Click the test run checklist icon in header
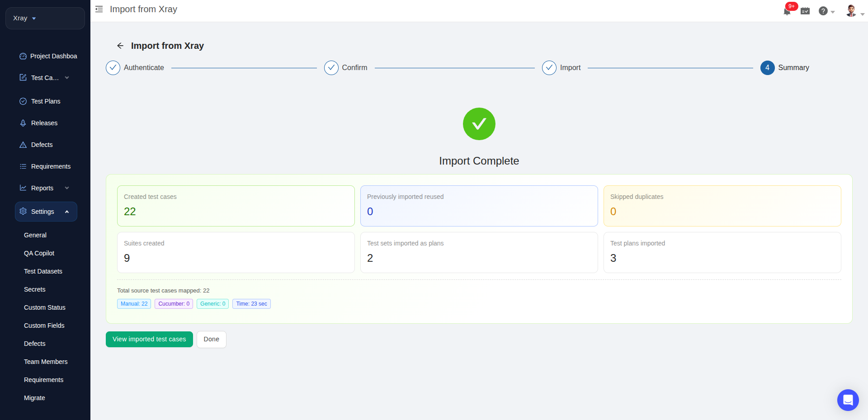This screenshot has width=868, height=420. tap(805, 11)
